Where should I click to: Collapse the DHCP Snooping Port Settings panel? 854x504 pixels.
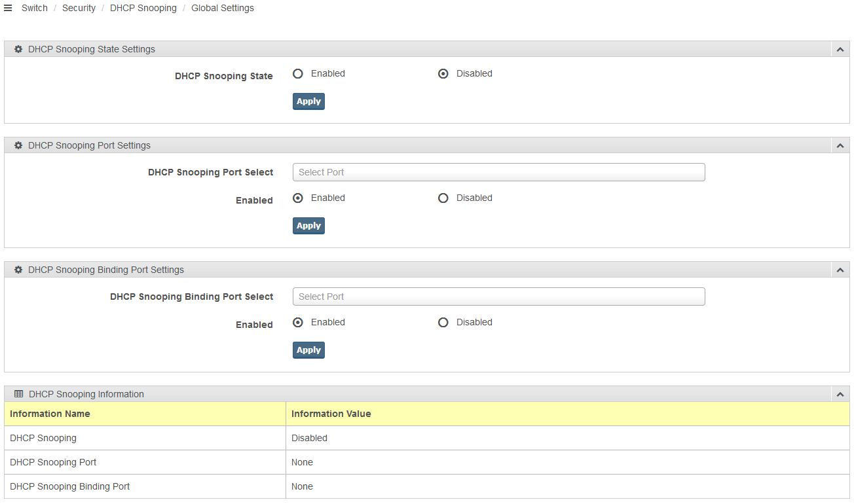pos(840,146)
